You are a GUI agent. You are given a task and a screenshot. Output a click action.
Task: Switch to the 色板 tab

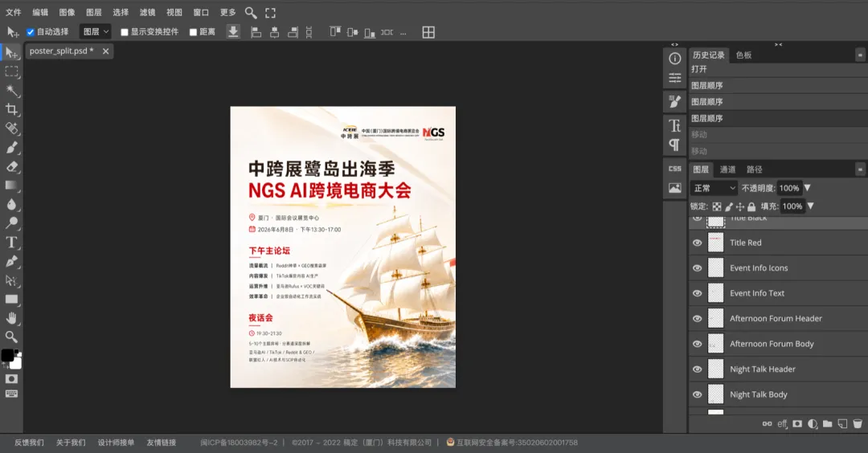(x=744, y=55)
